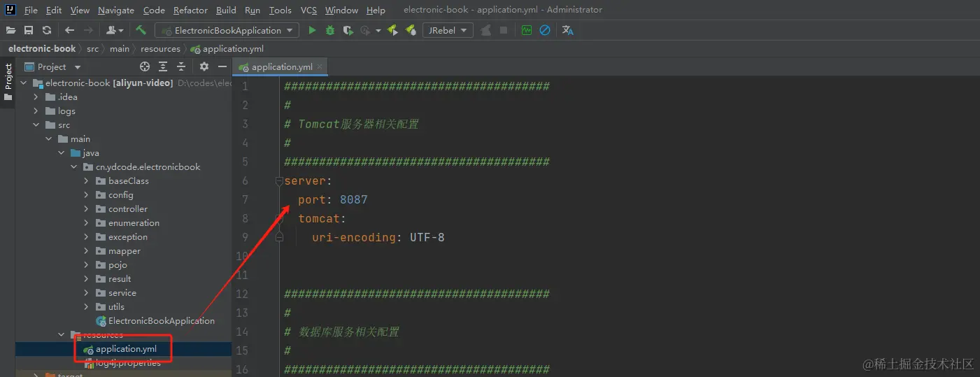Click Collapse All in Project panel
This screenshot has width=980, height=377.
181,66
